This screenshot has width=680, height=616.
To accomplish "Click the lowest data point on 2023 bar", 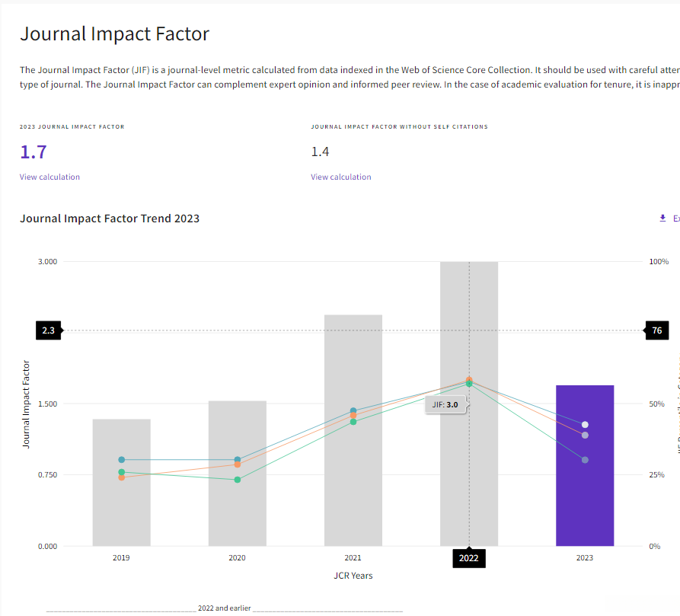I will click(x=585, y=460).
